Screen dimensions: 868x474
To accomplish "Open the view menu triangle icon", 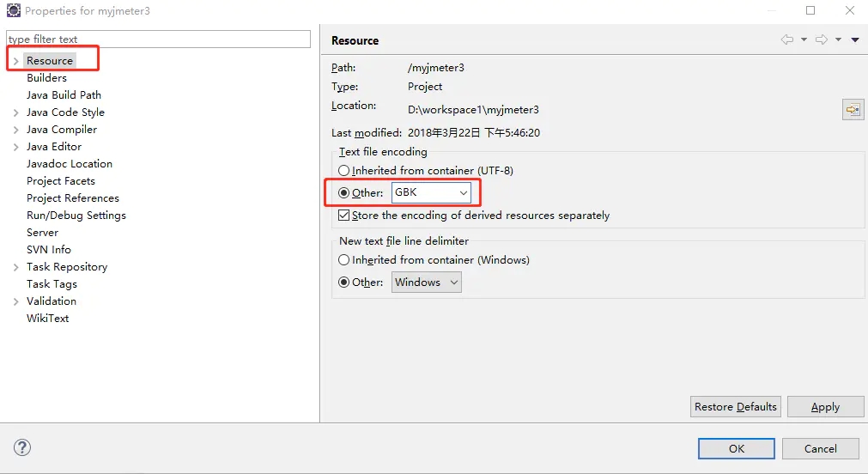I will (x=855, y=40).
